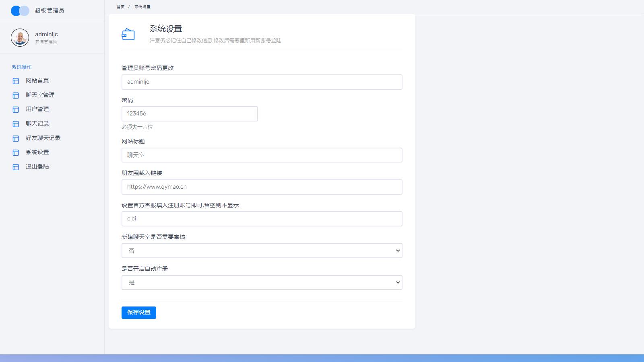Screen dimensions: 644x362
Task: Click the wallet icon in the 系统设置 header
Action: [128, 35]
